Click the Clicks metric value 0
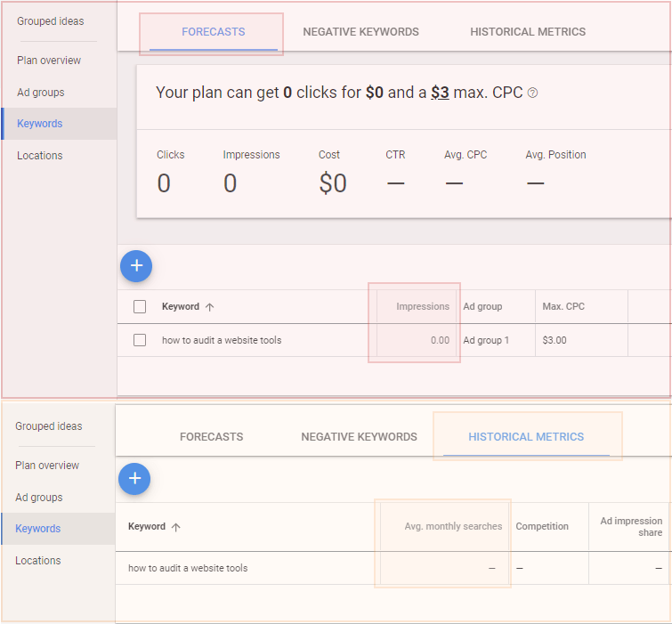The image size is (672, 624). (x=164, y=183)
